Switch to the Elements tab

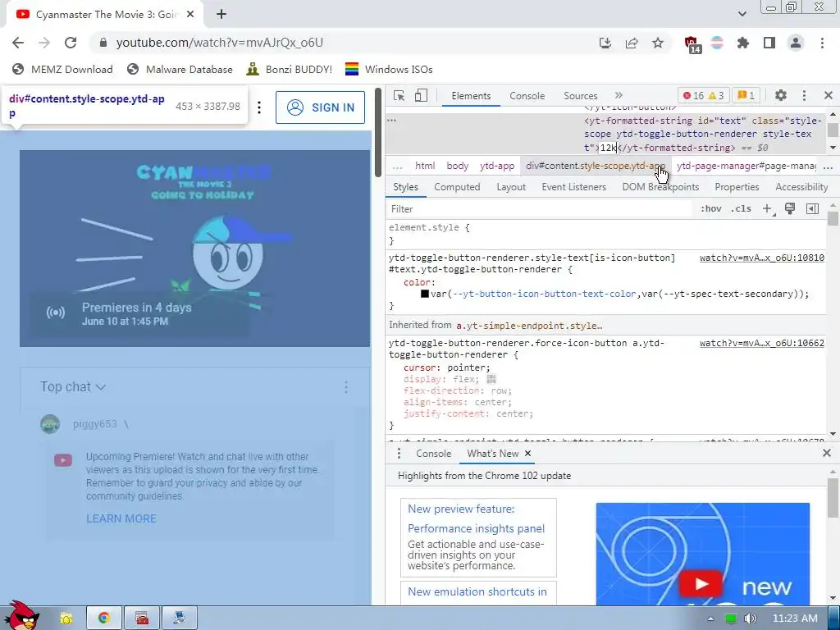tap(471, 95)
